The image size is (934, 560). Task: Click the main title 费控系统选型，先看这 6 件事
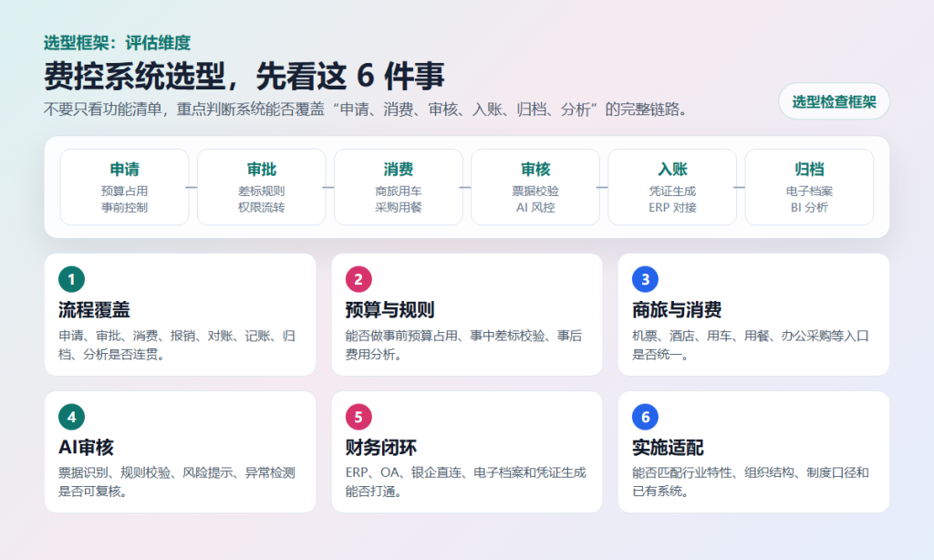coord(244,77)
